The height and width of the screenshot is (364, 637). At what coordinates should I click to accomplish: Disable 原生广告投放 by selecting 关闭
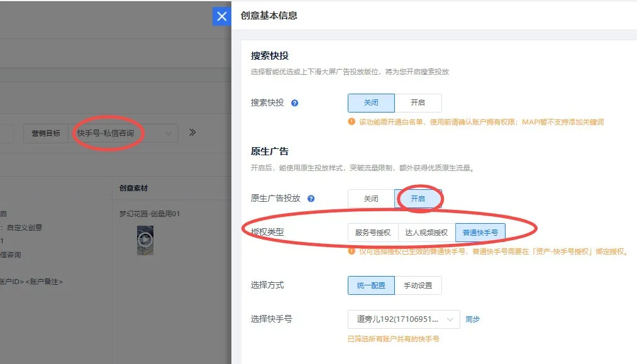tap(371, 199)
